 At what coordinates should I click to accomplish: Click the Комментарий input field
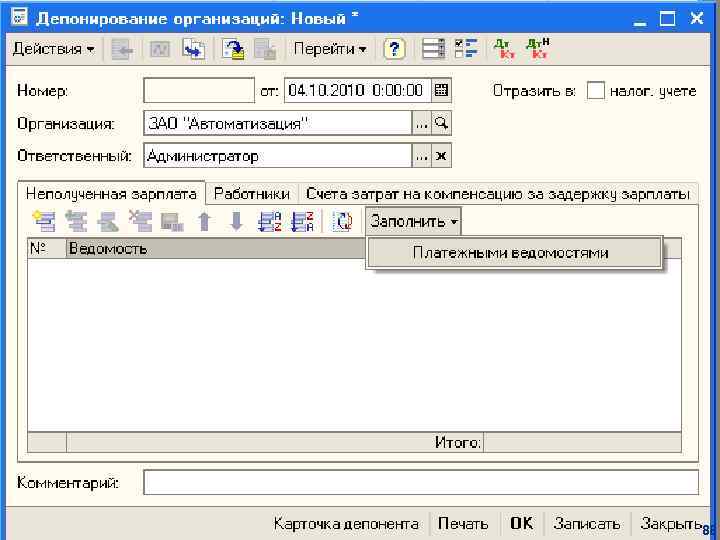click(421, 482)
